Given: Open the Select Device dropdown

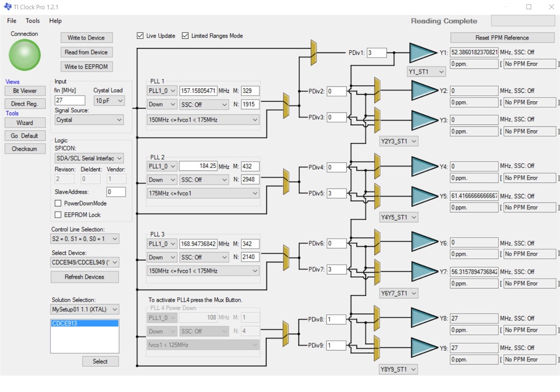Looking at the screenshot, I should [x=85, y=262].
